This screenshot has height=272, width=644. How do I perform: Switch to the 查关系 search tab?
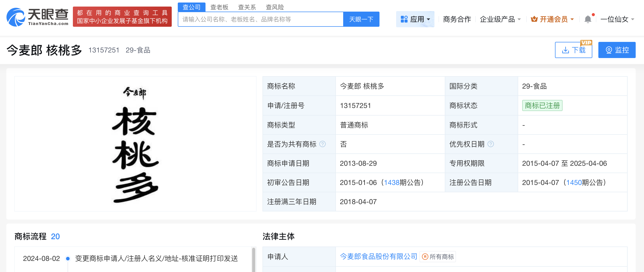247,7
